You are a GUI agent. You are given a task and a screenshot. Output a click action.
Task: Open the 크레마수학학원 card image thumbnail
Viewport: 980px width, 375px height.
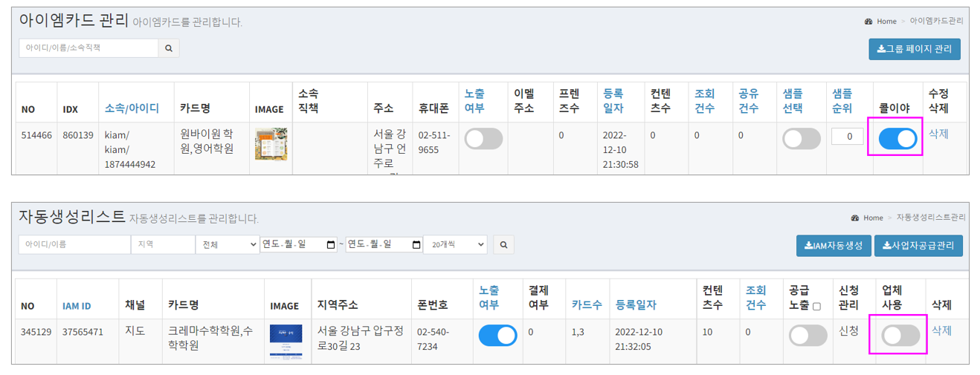pos(286,342)
